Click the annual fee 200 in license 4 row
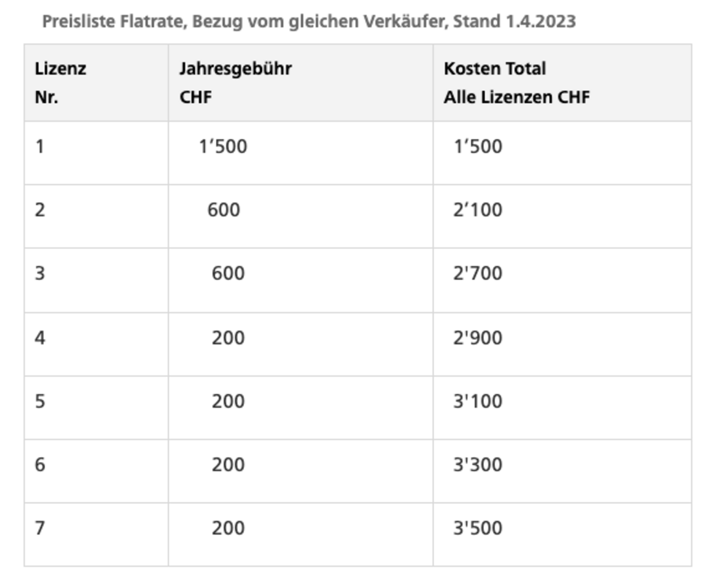This screenshot has width=706, height=588. tap(228, 338)
